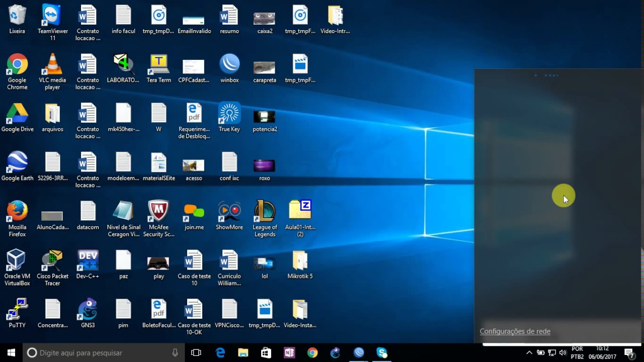
Task: Select the info facul text file
Action: [x=123, y=20]
